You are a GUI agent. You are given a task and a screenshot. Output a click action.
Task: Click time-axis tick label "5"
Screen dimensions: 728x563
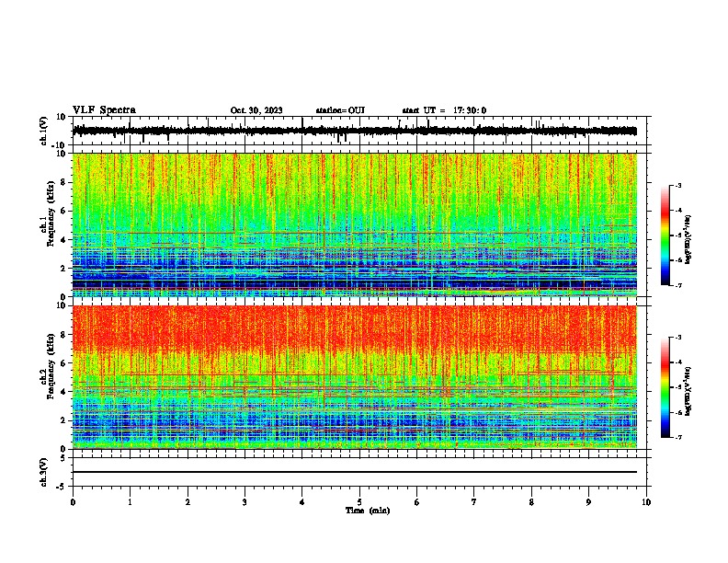[x=359, y=502]
